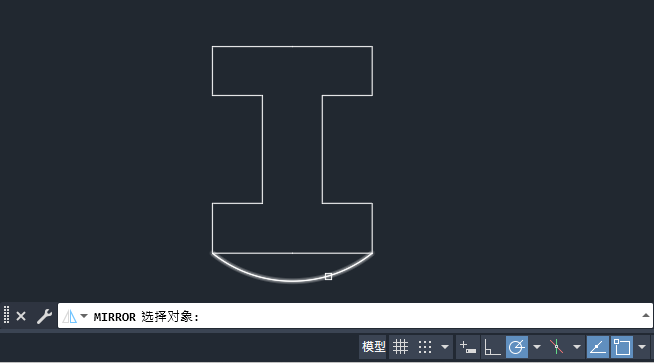Close the command line window
The image size is (654, 363).
coord(21,316)
